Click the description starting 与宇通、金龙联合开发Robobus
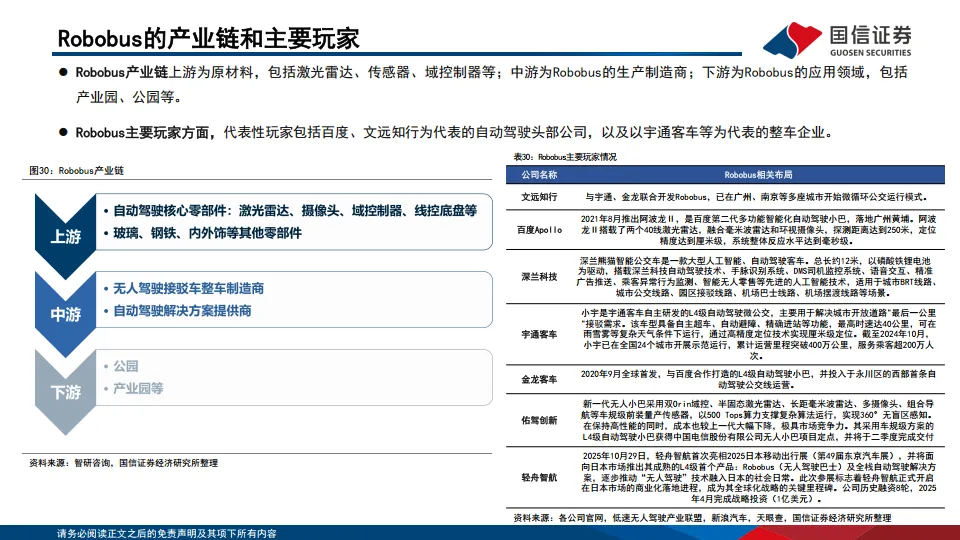The width and height of the screenshot is (960, 540). pos(757,197)
